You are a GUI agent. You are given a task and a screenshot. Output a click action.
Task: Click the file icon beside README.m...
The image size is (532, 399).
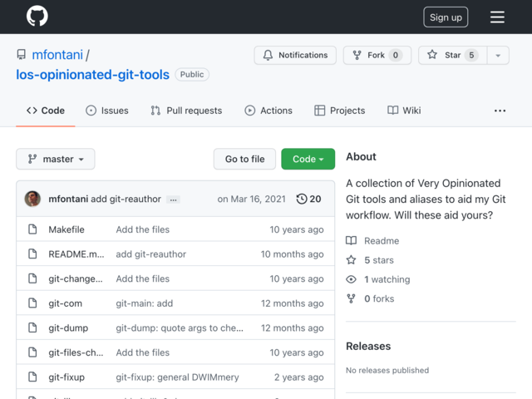click(32, 254)
